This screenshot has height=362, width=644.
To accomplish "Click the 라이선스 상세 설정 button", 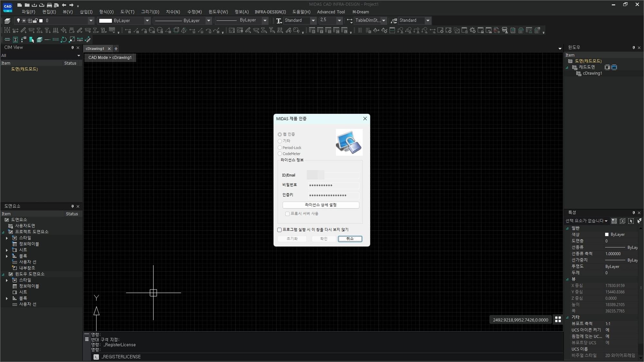I will pyautogui.click(x=321, y=205).
